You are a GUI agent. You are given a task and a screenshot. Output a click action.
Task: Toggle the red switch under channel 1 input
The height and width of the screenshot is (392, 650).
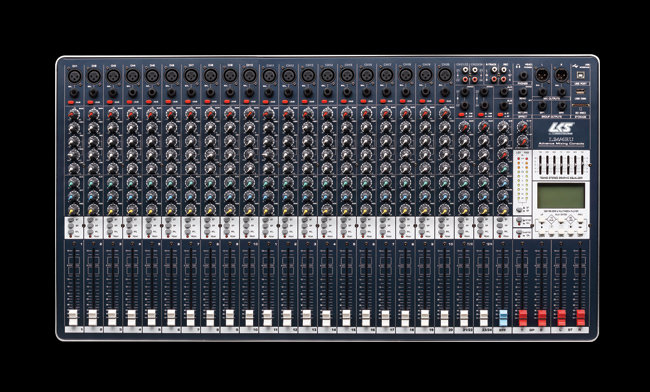click(71, 102)
